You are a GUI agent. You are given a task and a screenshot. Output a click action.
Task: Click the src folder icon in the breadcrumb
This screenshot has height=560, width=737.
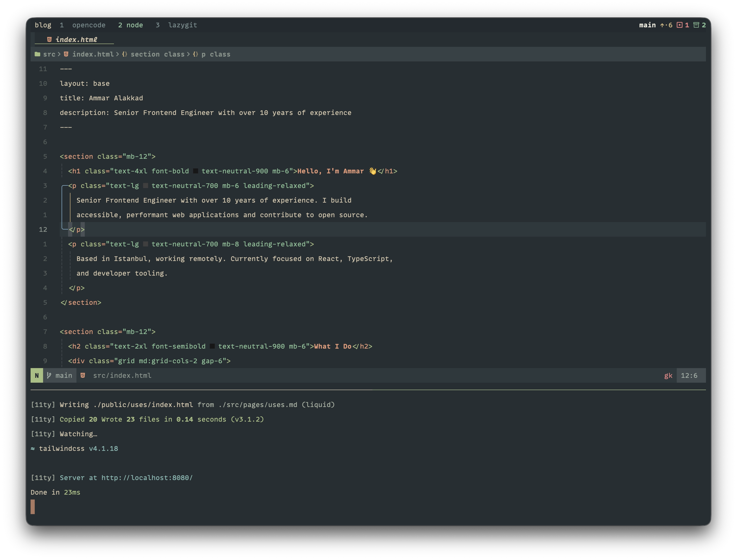tap(37, 54)
